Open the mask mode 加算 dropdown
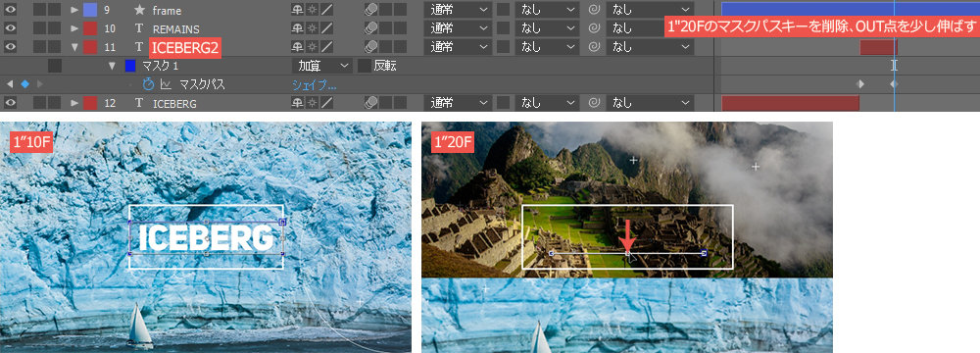The width and height of the screenshot is (980, 353). click(321, 66)
